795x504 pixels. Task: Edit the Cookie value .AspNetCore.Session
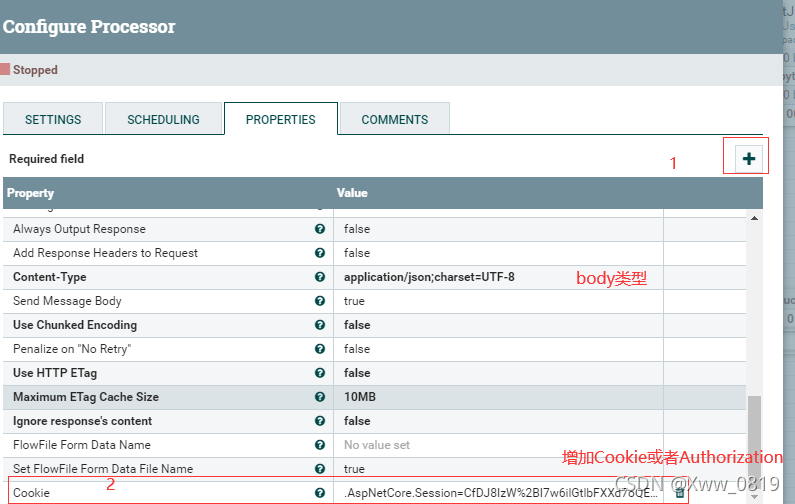(498, 493)
